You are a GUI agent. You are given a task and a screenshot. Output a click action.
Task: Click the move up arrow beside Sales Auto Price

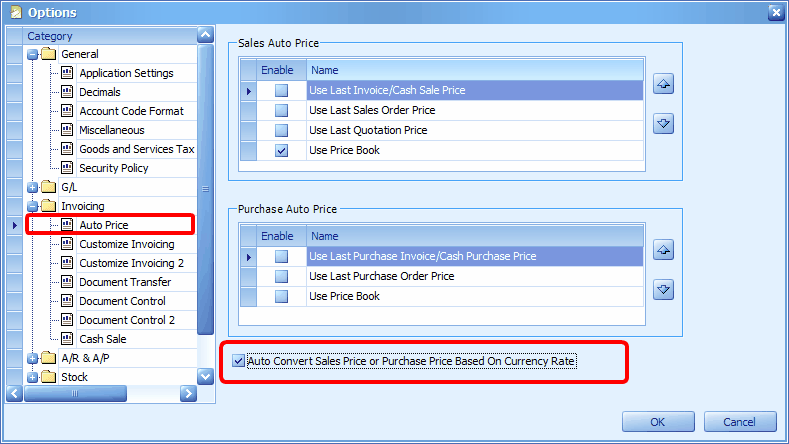pyautogui.click(x=662, y=85)
